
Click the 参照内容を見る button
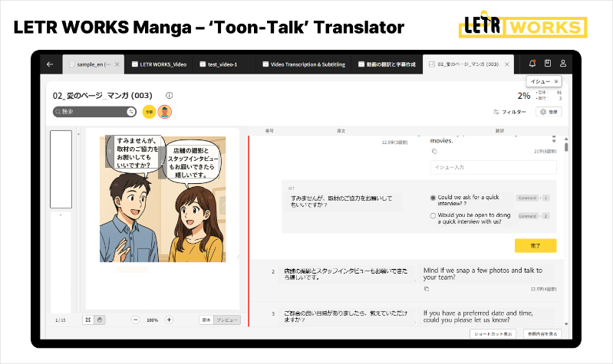542,334
